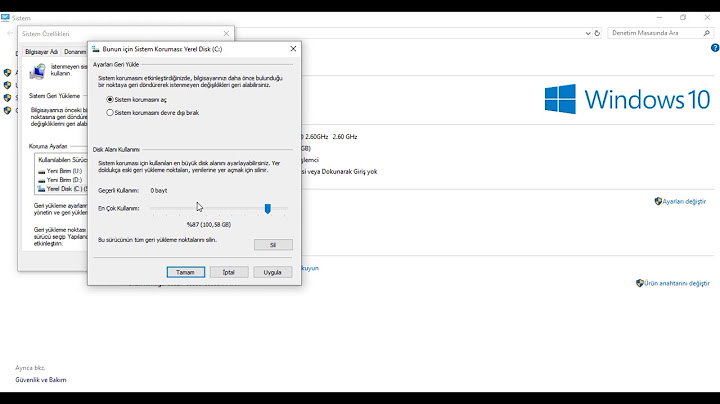The width and height of the screenshot is (720, 404).
Task: Select 'Sistem korumasını aç' radio option
Action: (x=136, y=100)
